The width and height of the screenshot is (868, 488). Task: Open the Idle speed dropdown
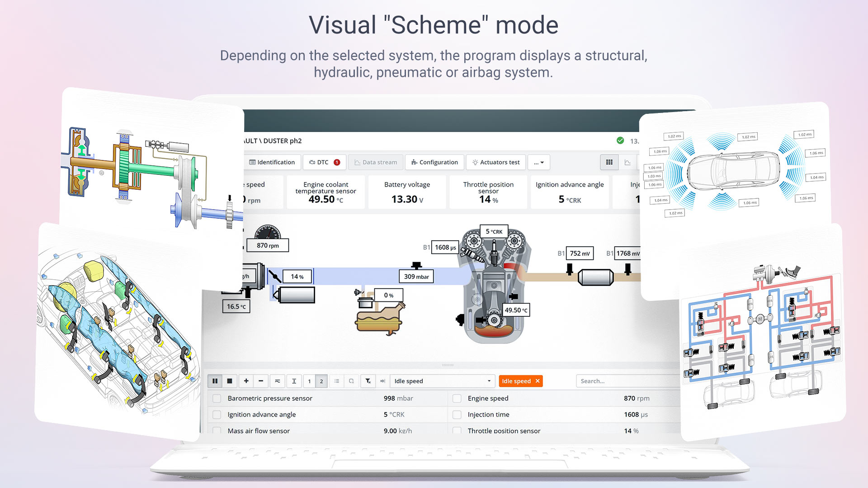point(443,381)
